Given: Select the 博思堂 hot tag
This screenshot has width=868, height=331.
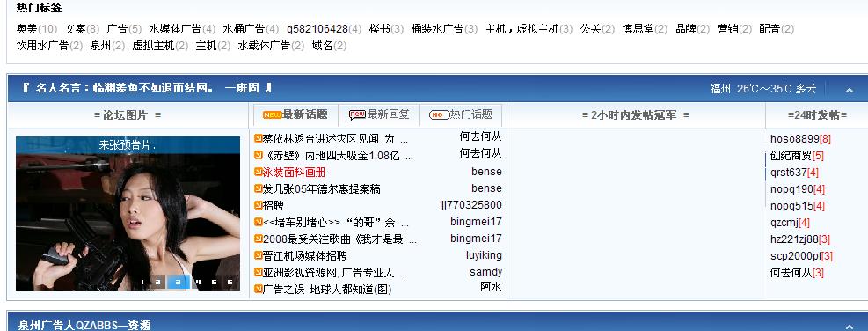Looking at the screenshot, I should click(638, 29).
